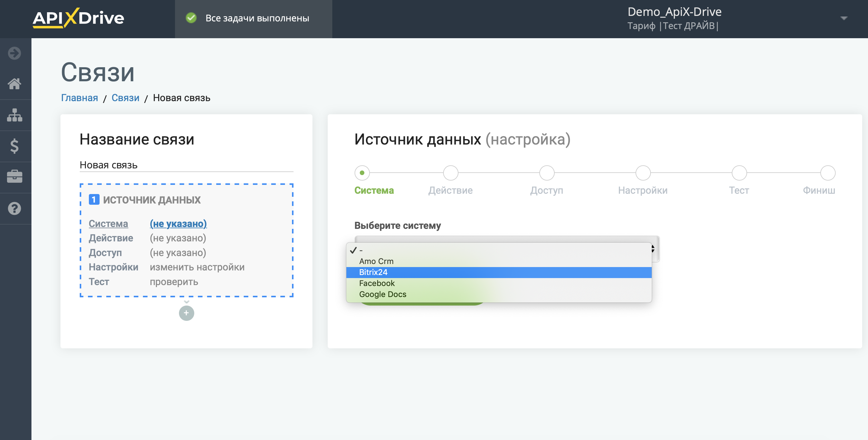Click the (не указано) system link
This screenshot has width=868, height=440.
click(178, 224)
